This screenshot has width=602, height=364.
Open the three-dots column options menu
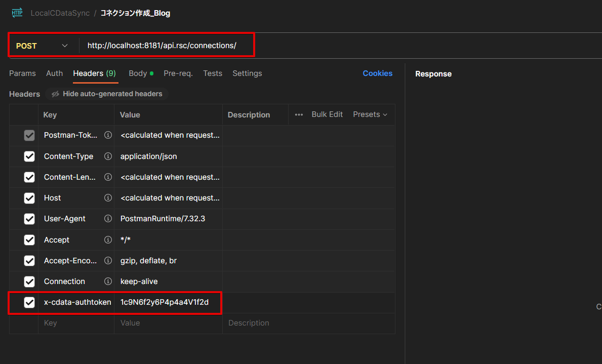pos(299,114)
